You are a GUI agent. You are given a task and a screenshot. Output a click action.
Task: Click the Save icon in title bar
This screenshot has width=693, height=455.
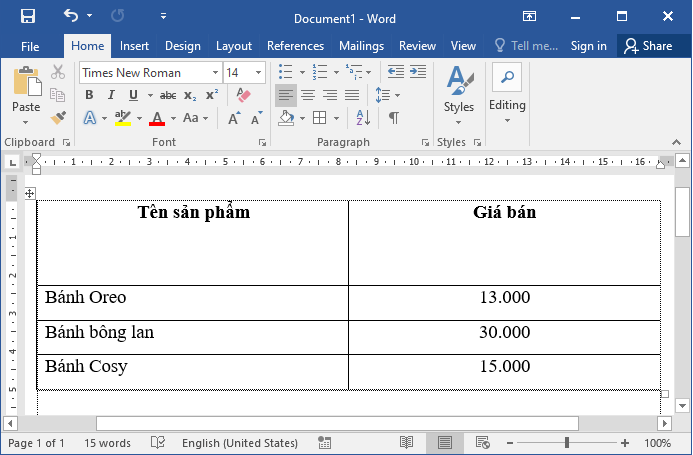(x=27, y=17)
